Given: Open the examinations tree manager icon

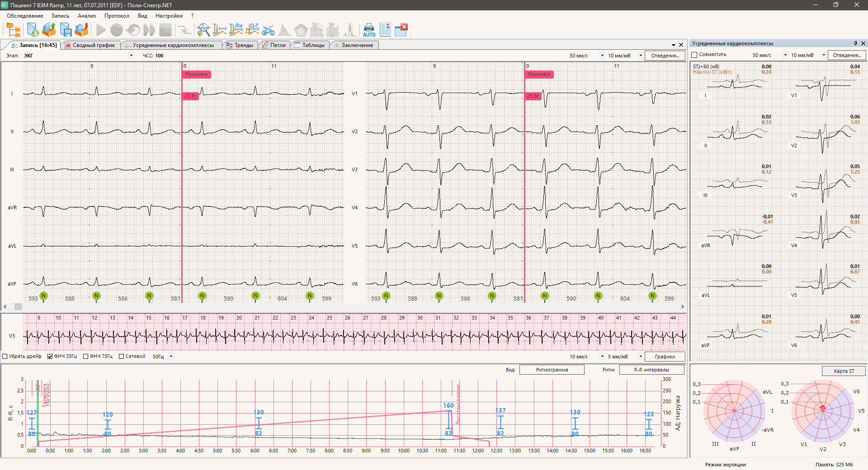Looking at the screenshot, I should point(14,30).
